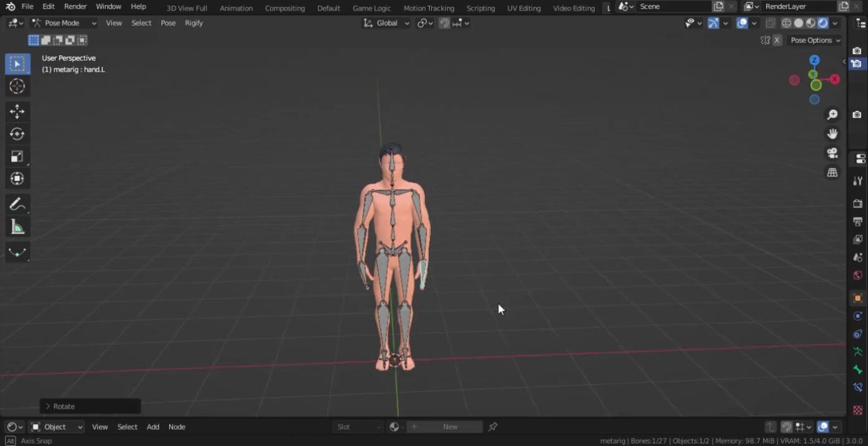The image size is (868, 446).
Task: Toggle X-ray display in viewport header
Action: click(771, 23)
